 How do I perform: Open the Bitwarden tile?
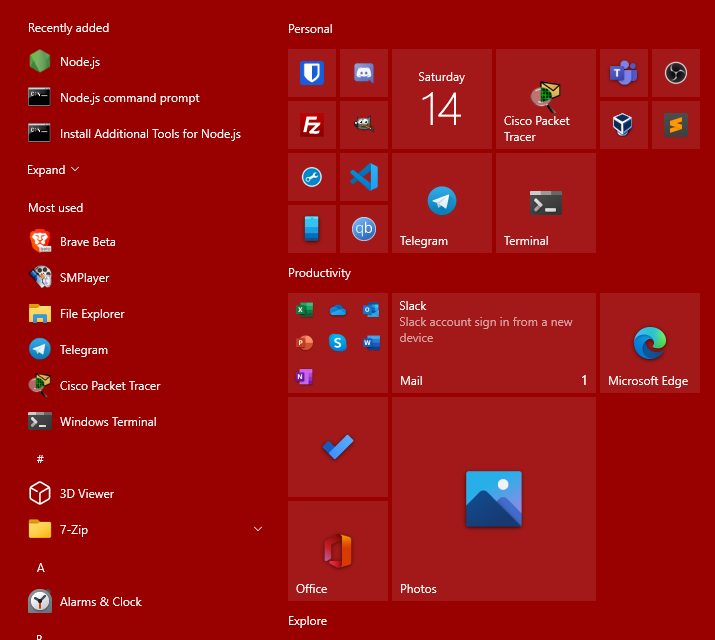tap(312, 73)
